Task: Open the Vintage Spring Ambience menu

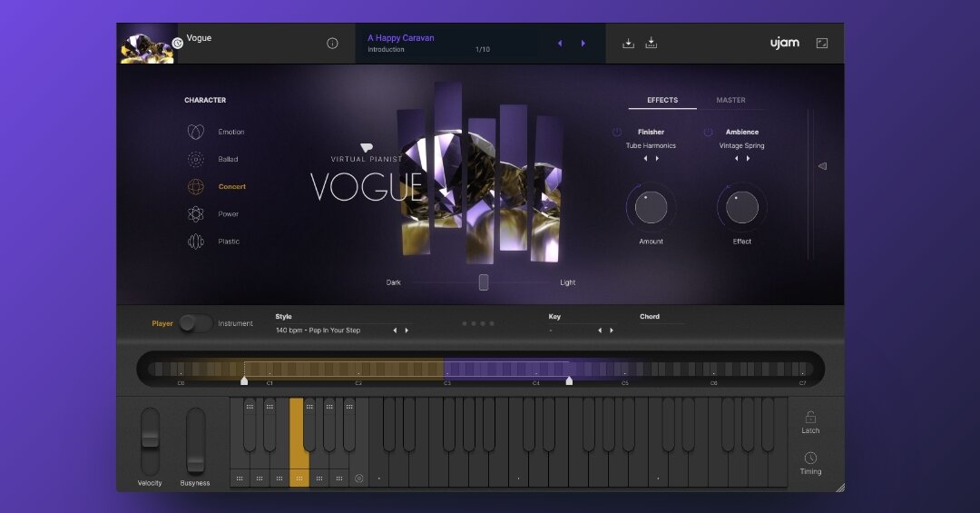Action: pos(742,146)
